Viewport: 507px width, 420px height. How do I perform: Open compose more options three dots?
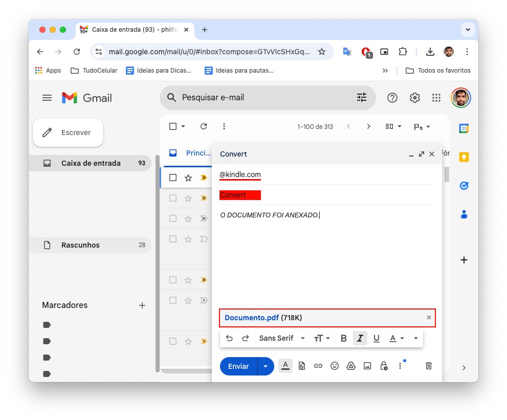(x=400, y=366)
